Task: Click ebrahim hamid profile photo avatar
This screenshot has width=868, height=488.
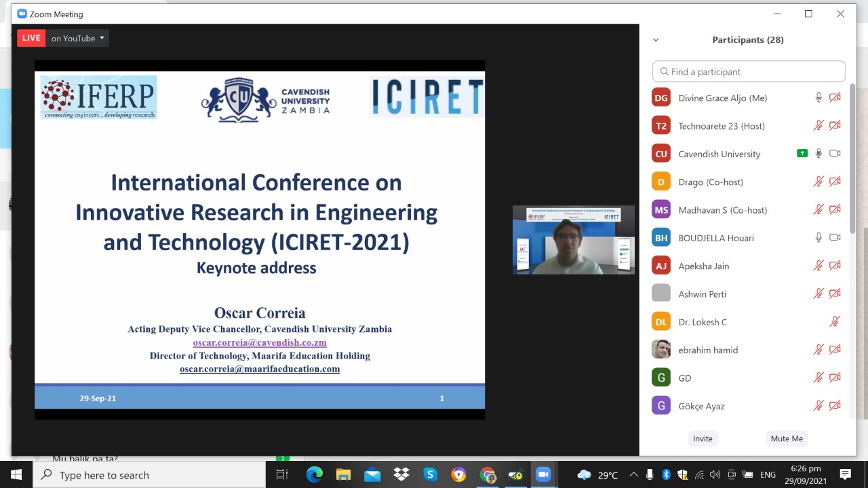Action: pyautogui.click(x=661, y=350)
